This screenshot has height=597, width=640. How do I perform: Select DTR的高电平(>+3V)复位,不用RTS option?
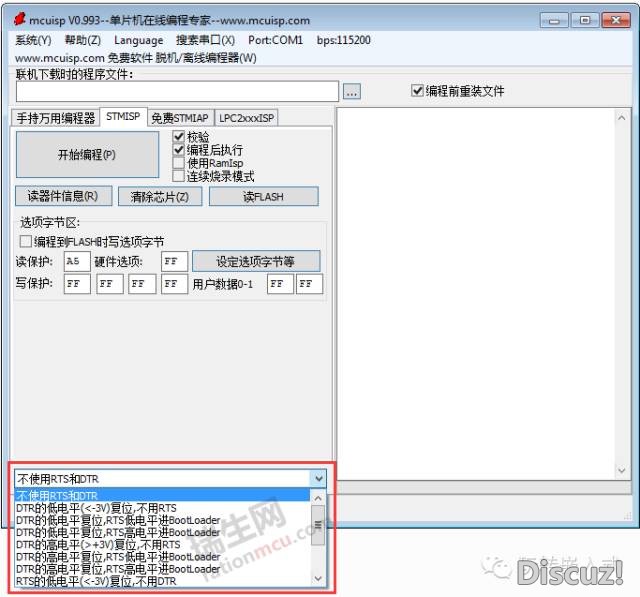162,545
